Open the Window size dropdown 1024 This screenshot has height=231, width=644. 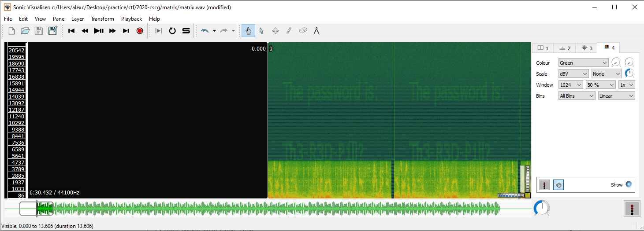570,84
